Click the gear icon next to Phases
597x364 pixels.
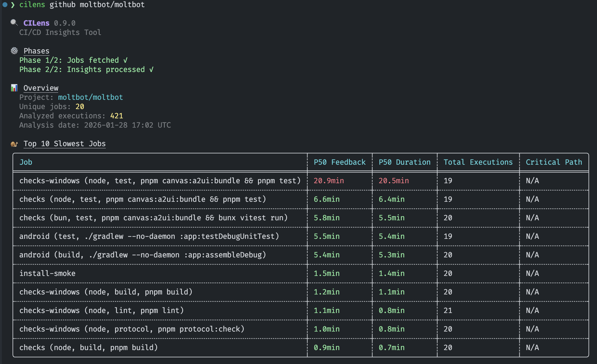tap(14, 51)
